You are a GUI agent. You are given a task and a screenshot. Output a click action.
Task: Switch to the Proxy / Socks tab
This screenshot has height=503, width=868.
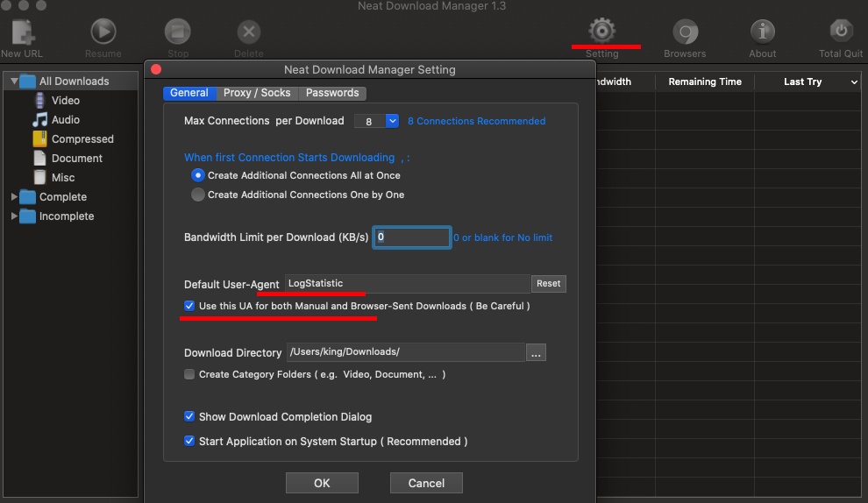pyautogui.click(x=257, y=93)
